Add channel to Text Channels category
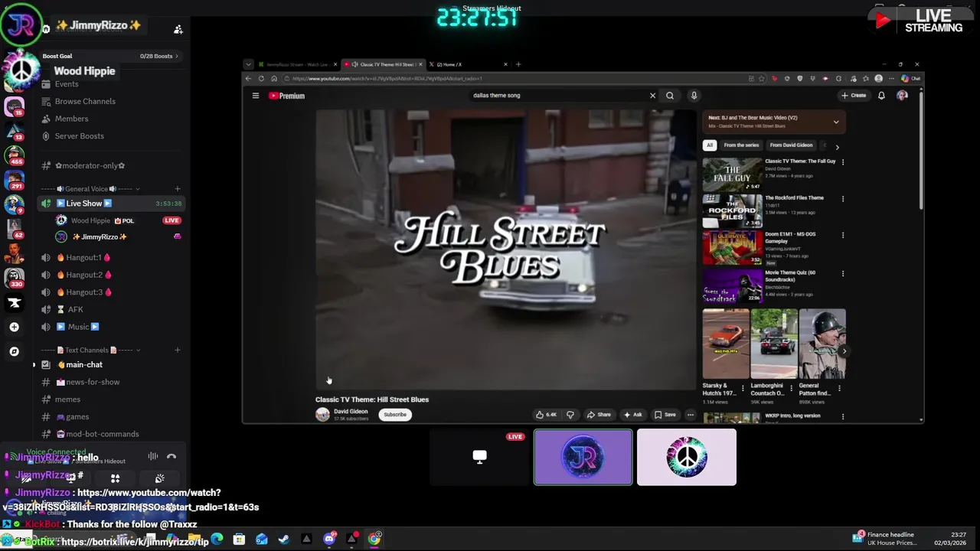The image size is (980, 551). pos(178,350)
